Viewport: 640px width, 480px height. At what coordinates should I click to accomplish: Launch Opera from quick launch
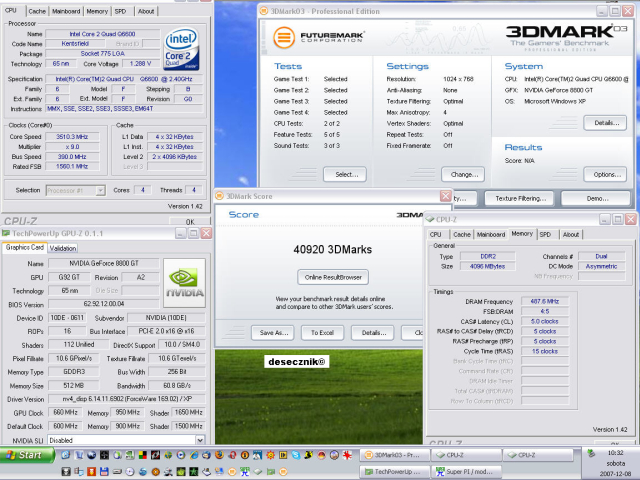232,455
